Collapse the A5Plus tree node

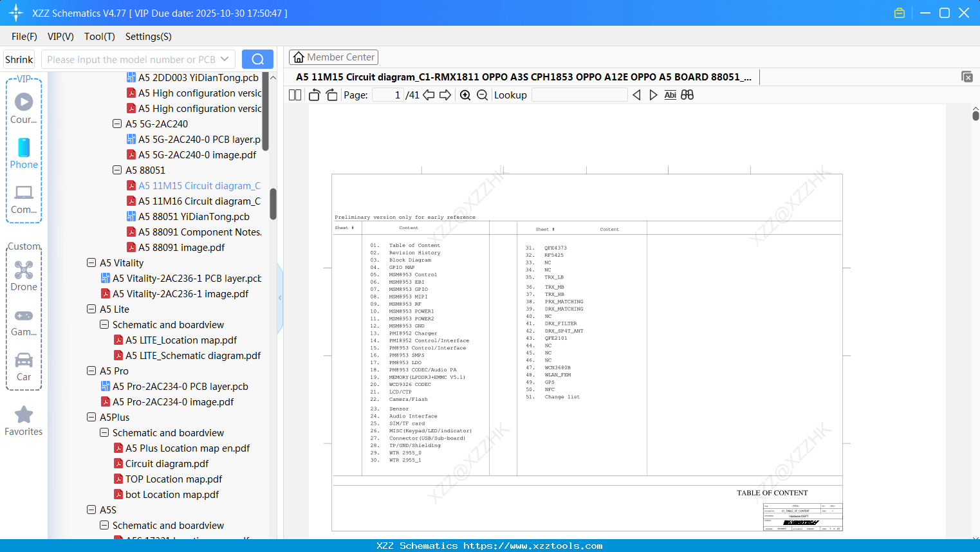point(91,417)
